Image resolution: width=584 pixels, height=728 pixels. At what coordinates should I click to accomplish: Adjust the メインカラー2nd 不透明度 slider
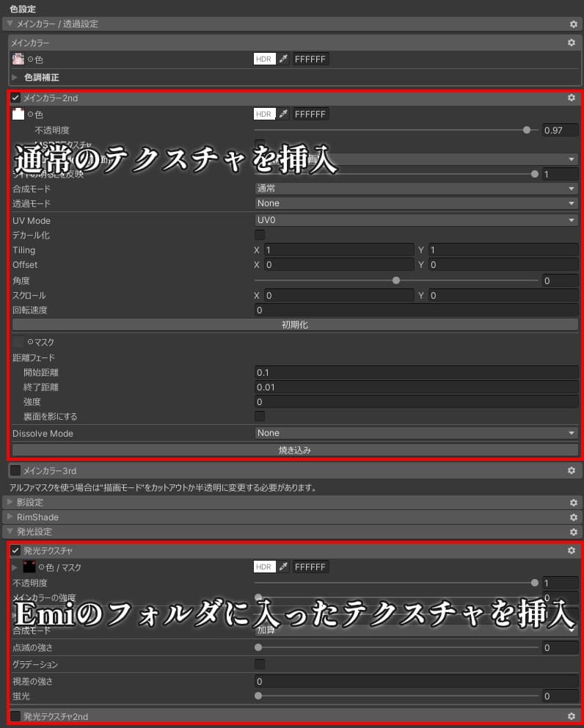(396, 131)
